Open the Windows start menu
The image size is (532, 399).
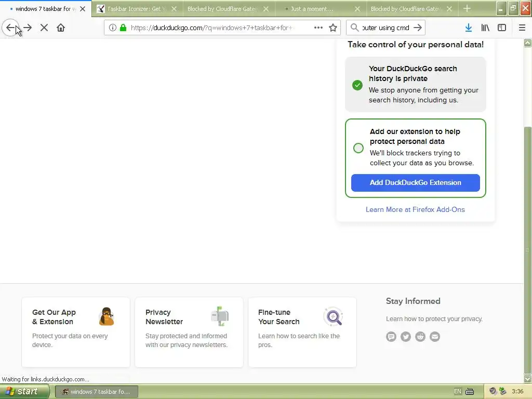(24, 392)
